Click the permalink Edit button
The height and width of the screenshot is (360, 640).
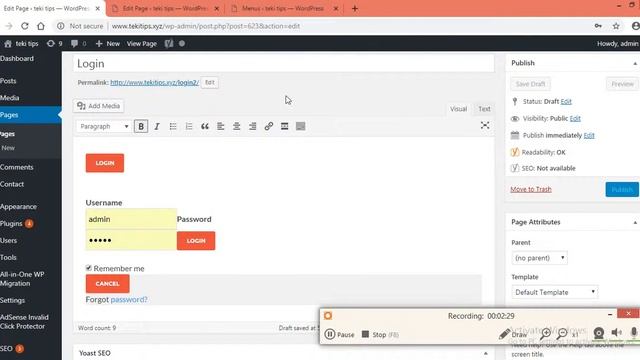[x=209, y=82]
